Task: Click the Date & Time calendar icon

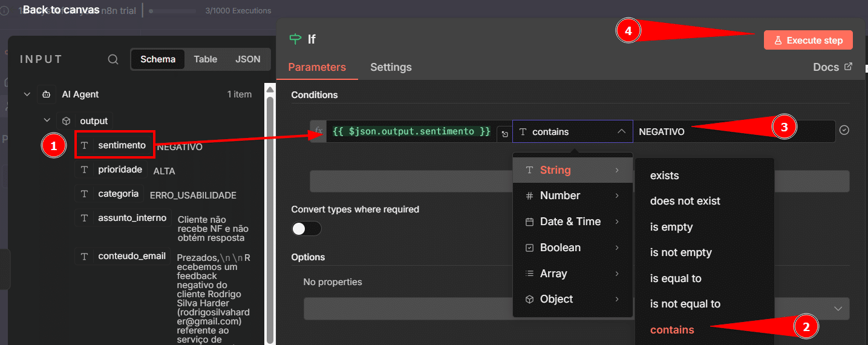Action: 529,222
